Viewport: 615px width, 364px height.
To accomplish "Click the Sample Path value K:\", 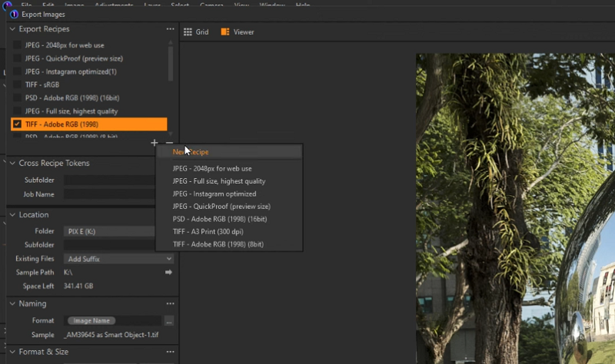I will pos(68,273).
